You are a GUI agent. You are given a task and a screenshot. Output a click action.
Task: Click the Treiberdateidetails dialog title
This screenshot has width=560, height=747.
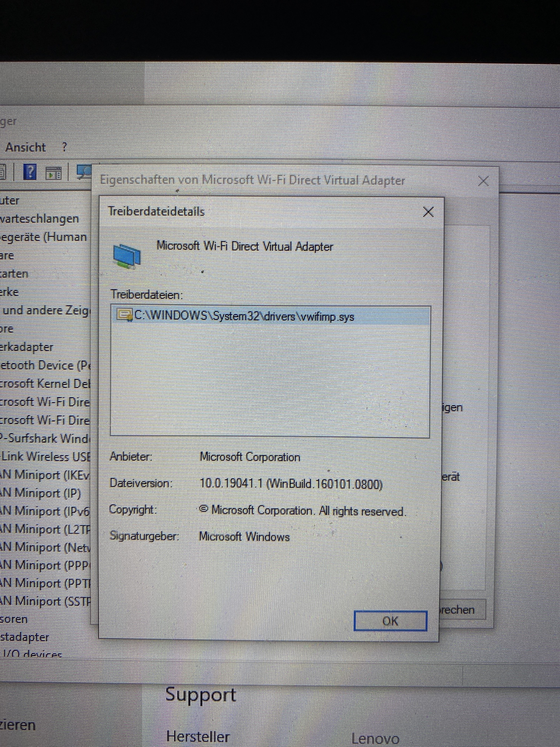[x=156, y=211]
